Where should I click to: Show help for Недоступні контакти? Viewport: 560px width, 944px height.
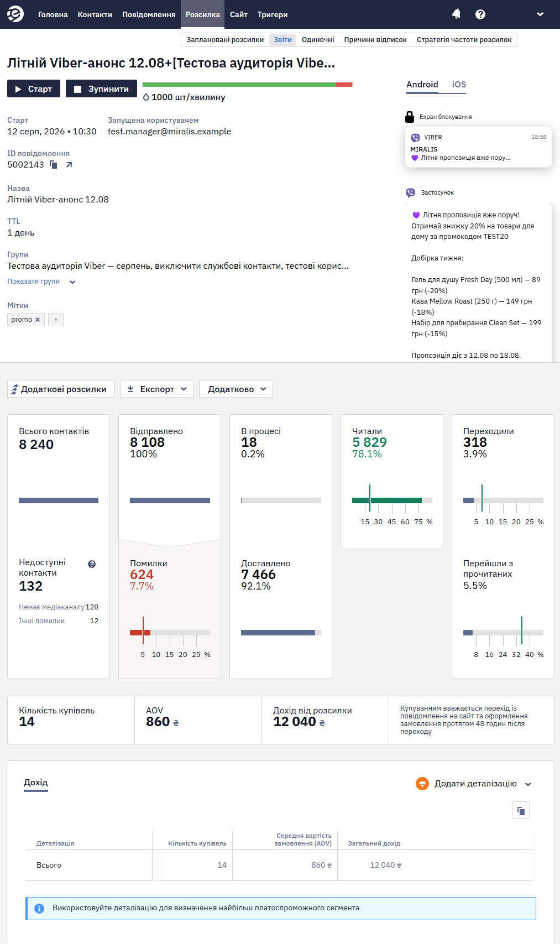[92, 564]
